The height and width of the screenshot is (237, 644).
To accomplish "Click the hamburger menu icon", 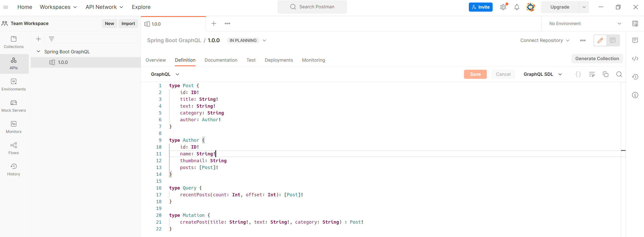I will coord(6,7).
